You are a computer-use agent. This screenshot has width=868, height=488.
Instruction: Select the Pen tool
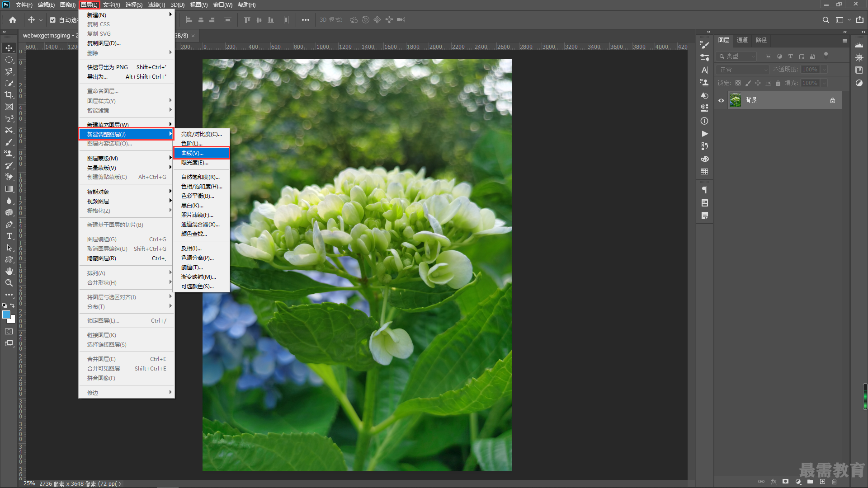click(9, 224)
